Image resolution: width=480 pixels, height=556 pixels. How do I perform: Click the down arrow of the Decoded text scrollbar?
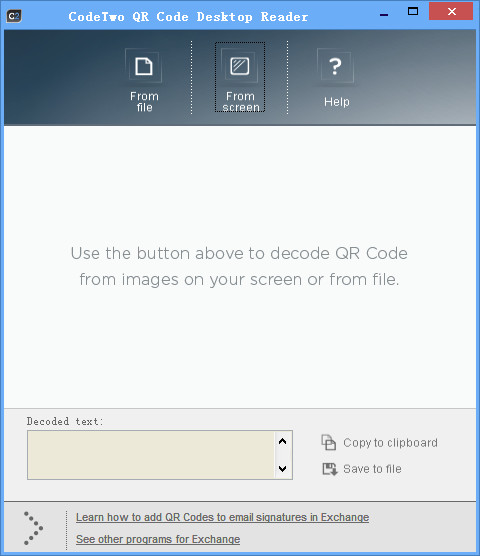click(283, 468)
